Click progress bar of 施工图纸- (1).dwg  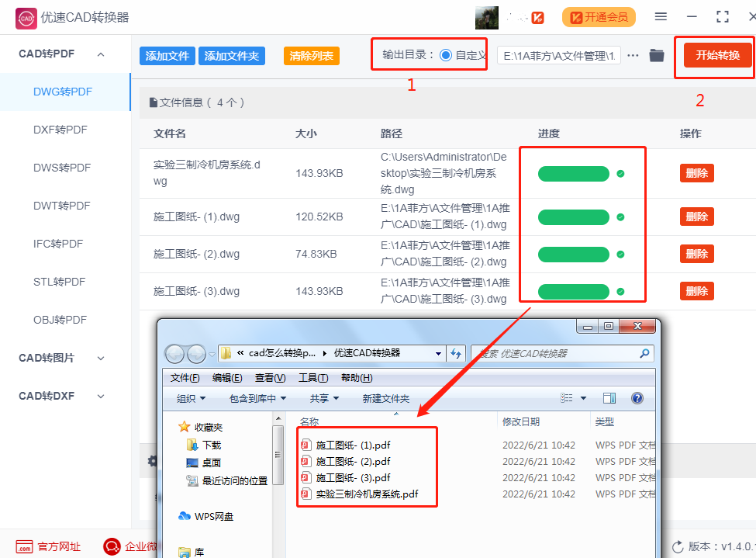(574, 217)
